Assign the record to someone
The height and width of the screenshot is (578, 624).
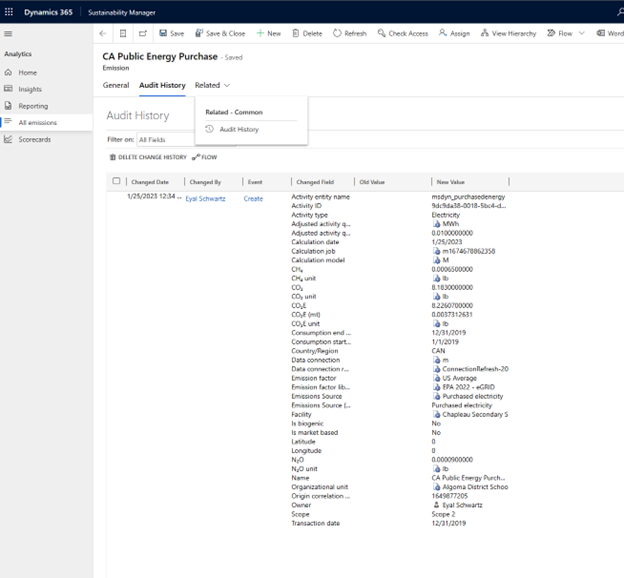click(454, 33)
